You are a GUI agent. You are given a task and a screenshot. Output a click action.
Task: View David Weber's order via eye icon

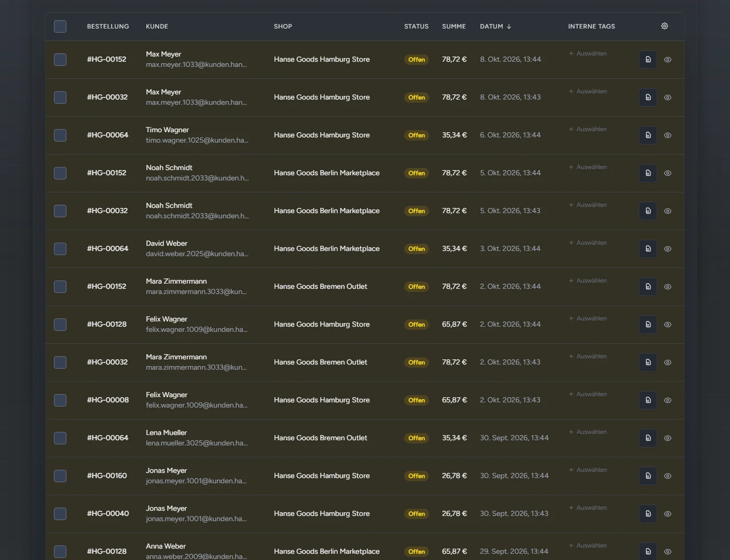(668, 249)
